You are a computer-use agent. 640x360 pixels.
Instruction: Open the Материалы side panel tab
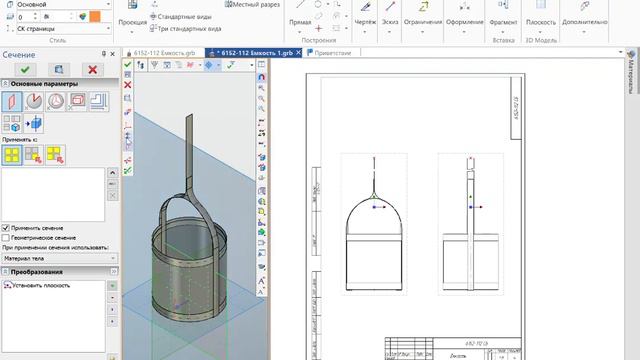point(632,72)
